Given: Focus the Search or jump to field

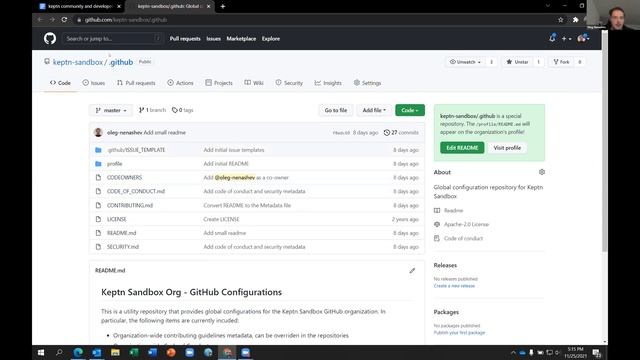Looking at the screenshot, I should click(x=113, y=38).
